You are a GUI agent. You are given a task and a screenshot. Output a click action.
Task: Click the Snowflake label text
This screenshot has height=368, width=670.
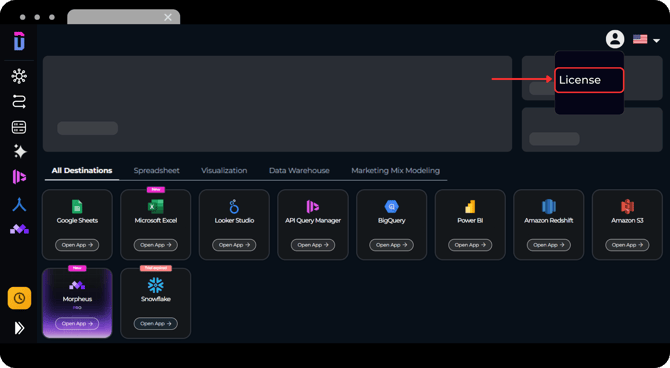(156, 299)
